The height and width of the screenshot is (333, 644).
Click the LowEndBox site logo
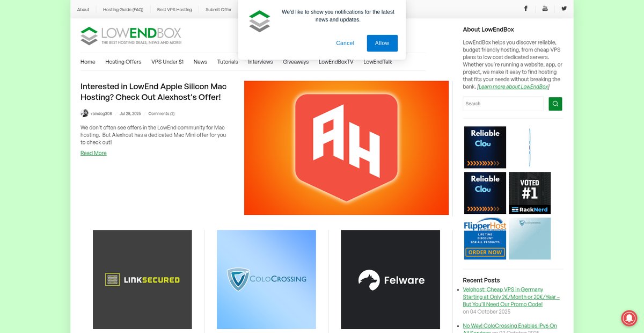131,36
